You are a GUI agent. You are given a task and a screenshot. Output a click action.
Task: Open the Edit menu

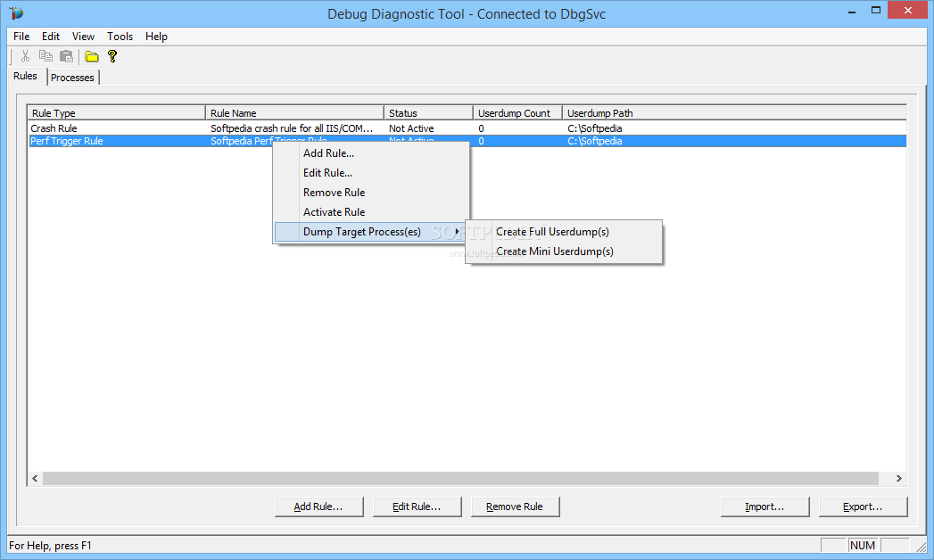(51, 37)
